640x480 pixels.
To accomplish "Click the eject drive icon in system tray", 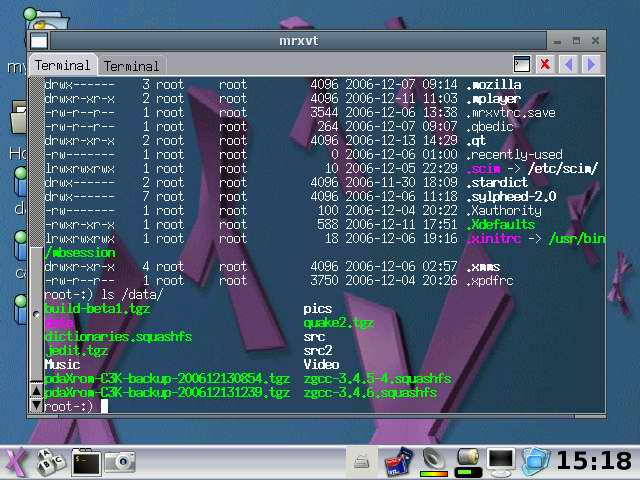I will point(362,462).
